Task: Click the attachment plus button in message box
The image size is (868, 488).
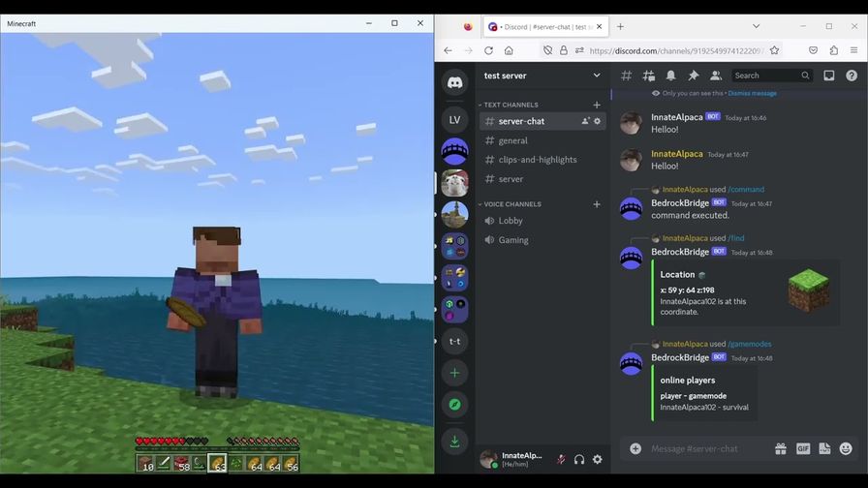Action: pos(635,448)
